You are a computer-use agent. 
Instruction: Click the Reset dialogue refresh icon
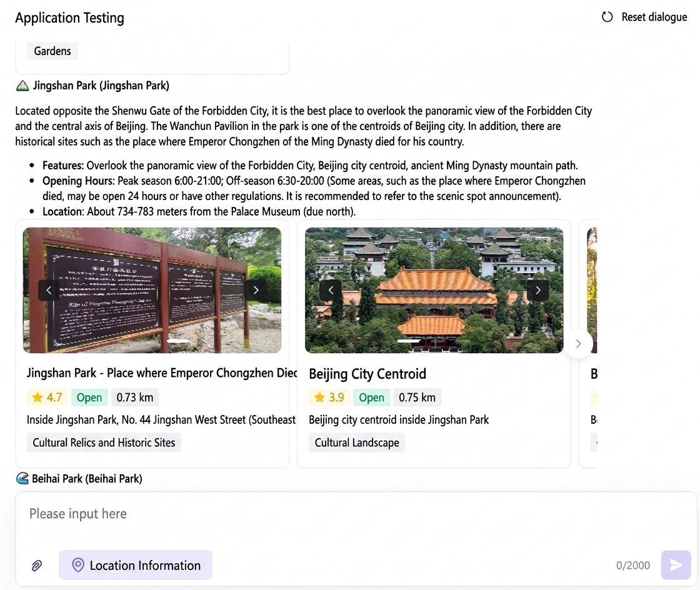point(607,17)
